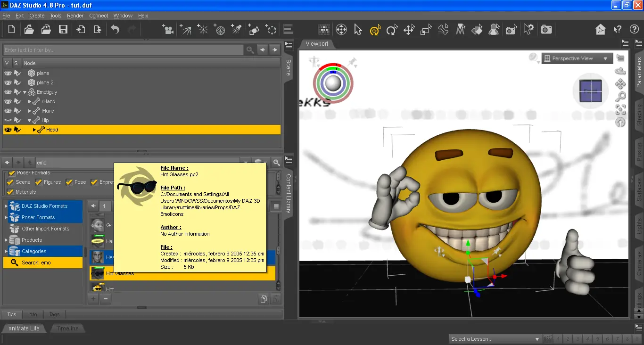The width and height of the screenshot is (644, 345).
Task: Click the Render camera icon
Action: coord(546,30)
